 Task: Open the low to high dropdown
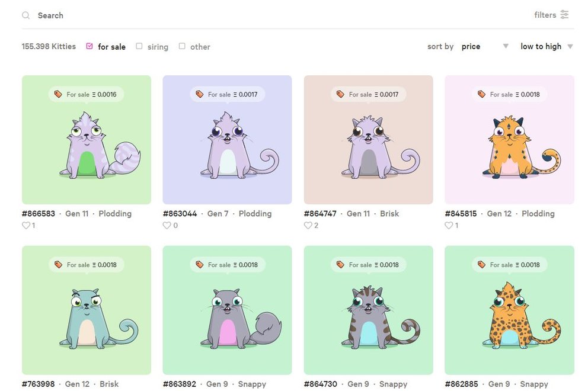click(x=546, y=46)
